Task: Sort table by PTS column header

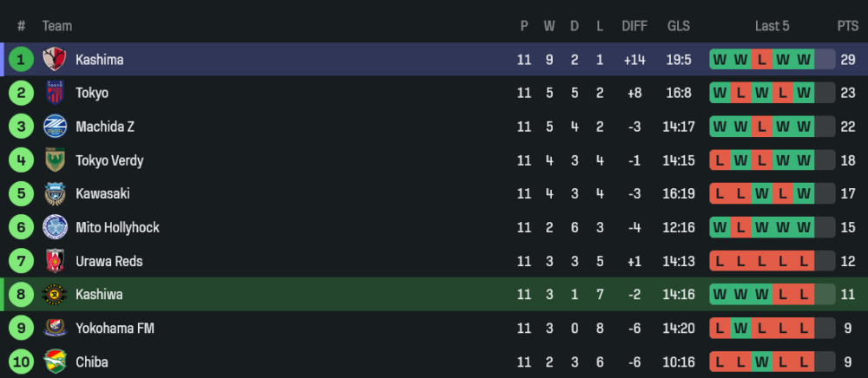Action: tap(847, 26)
